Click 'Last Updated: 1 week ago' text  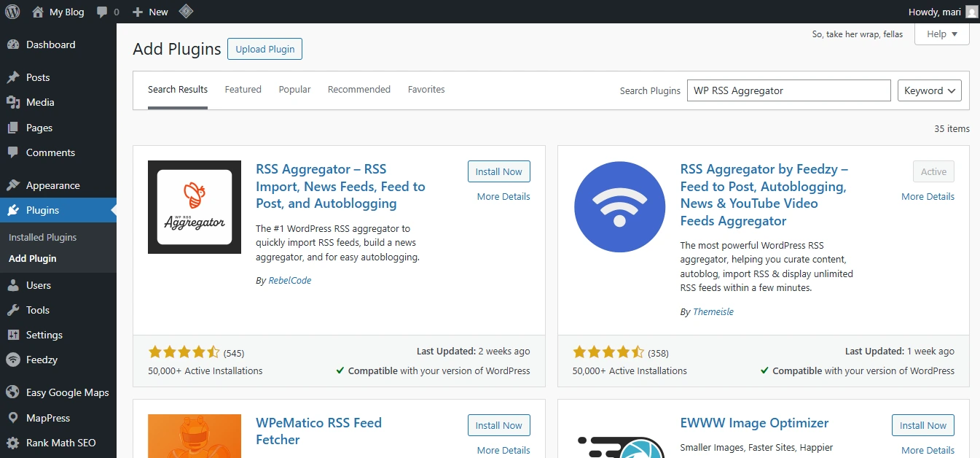900,351
